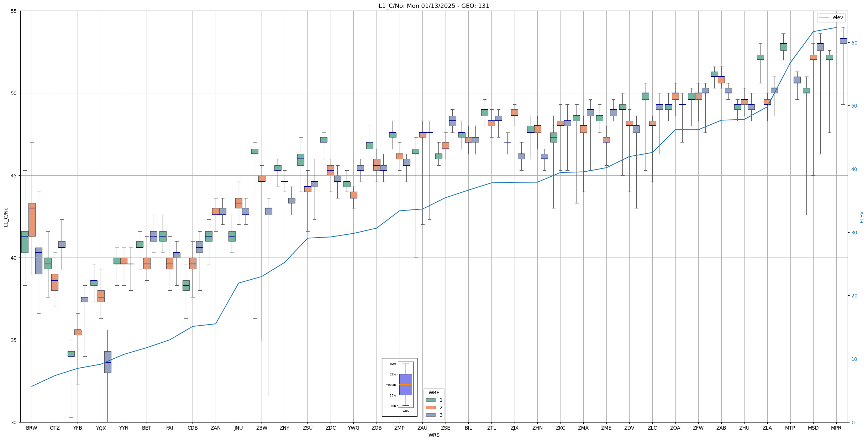
Task: Click the ELEV right axis title
Action: 862,217
